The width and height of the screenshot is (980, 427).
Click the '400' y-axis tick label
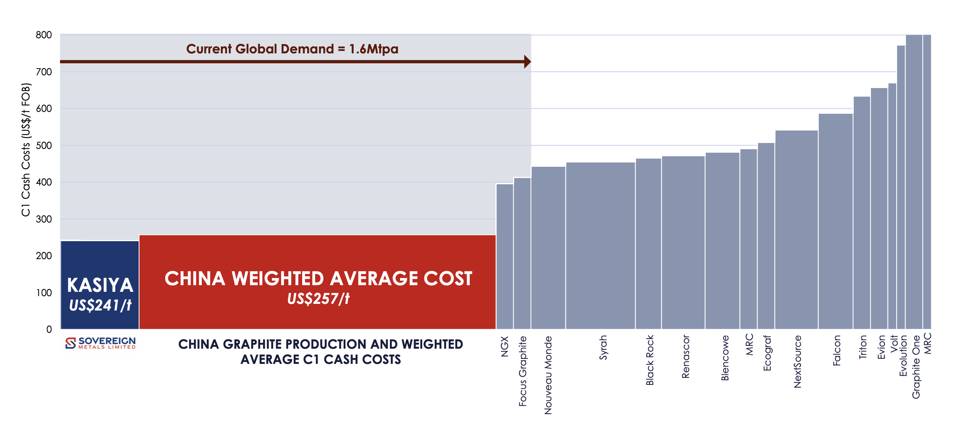(44, 182)
